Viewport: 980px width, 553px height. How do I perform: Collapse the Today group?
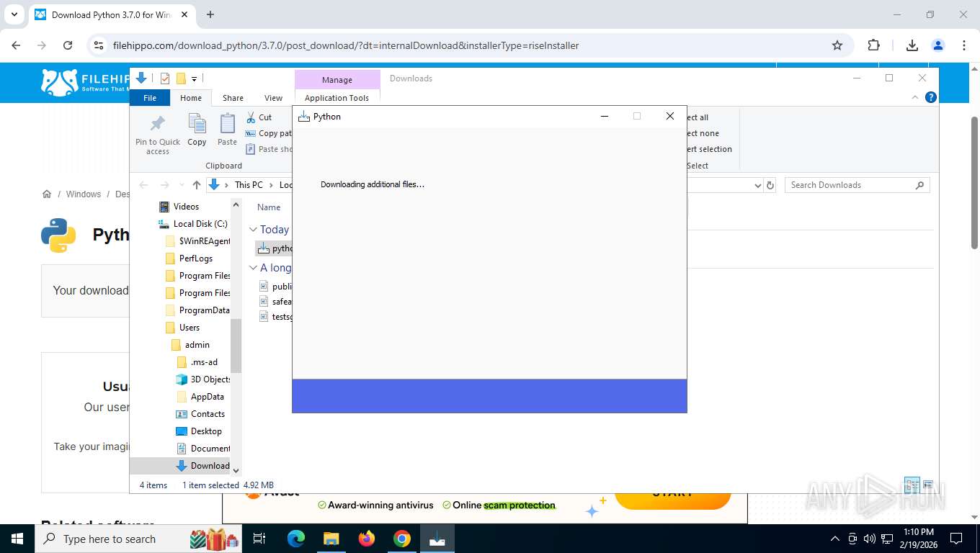(253, 230)
